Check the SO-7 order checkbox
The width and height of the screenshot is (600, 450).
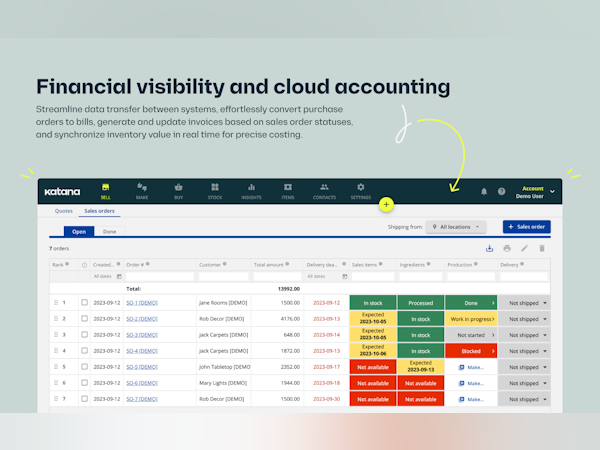coord(84,399)
